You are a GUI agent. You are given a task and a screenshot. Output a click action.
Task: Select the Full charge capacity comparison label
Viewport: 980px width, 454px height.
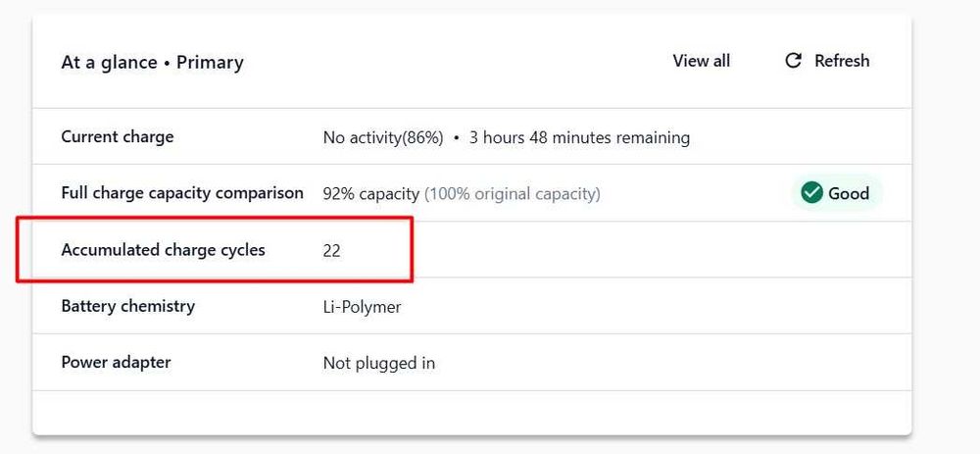click(x=182, y=193)
